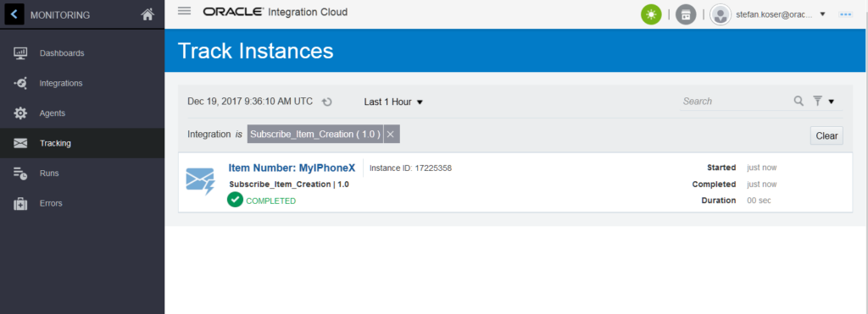This screenshot has width=868, height=314.
Task: Expand the stefan.koser user menu arrow
Action: pos(822,14)
